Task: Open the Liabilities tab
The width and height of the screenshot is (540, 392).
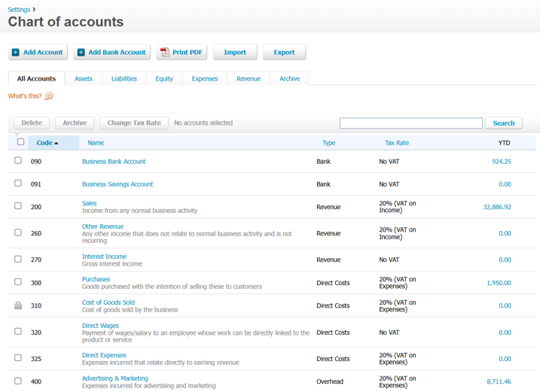Action: tap(124, 78)
